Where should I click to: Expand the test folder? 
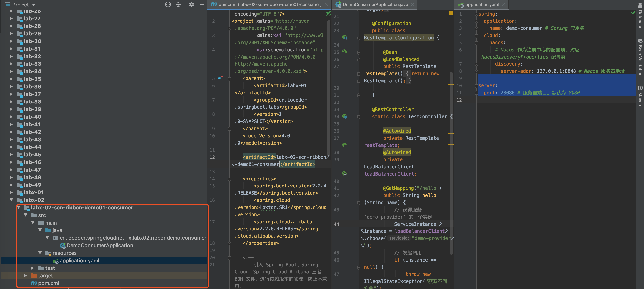click(x=33, y=268)
